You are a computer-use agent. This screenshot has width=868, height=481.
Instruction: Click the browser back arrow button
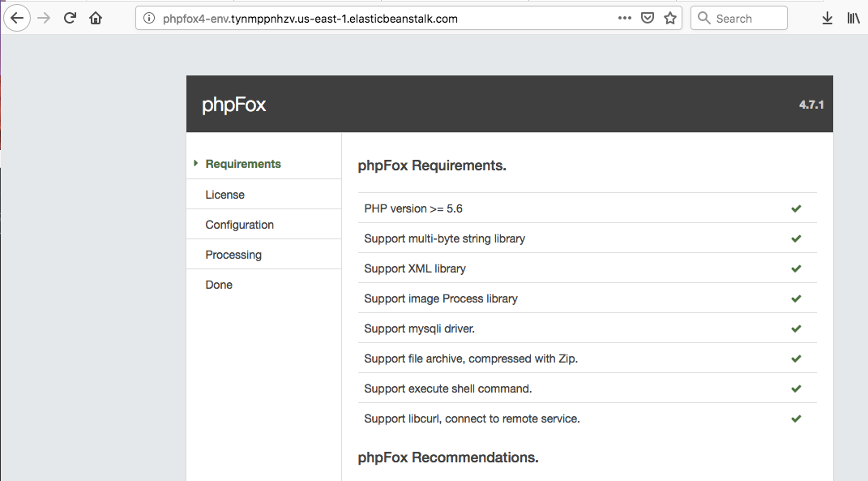[17, 18]
